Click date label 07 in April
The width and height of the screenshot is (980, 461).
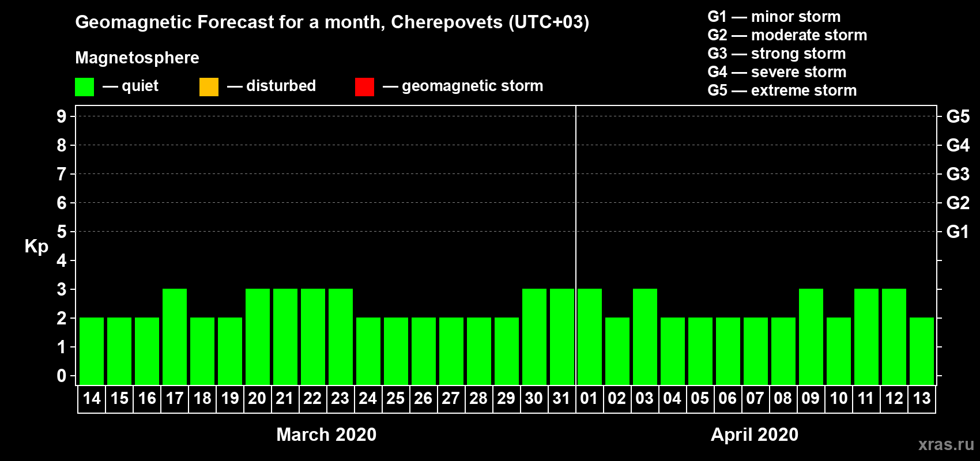(755, 398)
